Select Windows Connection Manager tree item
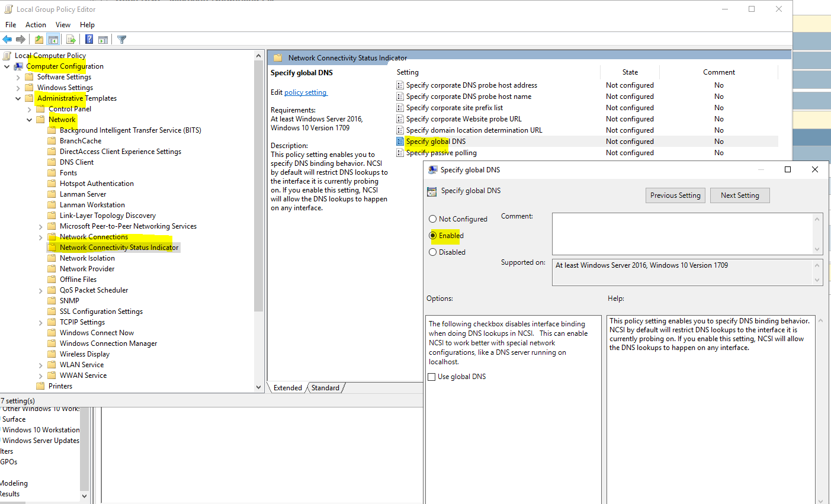831x504 pixels. click(x=108, y=344)
